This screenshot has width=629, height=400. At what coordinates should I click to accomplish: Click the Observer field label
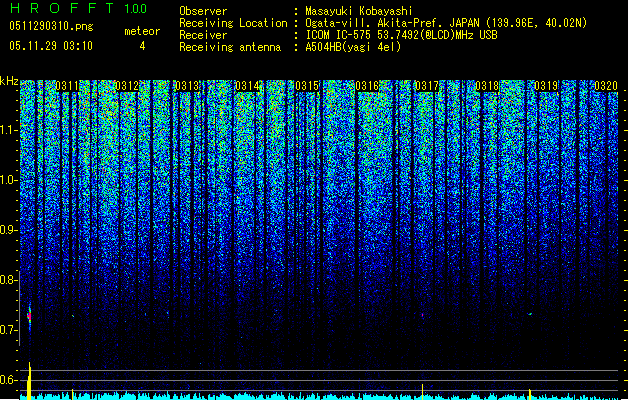click(x=203, y=11)
